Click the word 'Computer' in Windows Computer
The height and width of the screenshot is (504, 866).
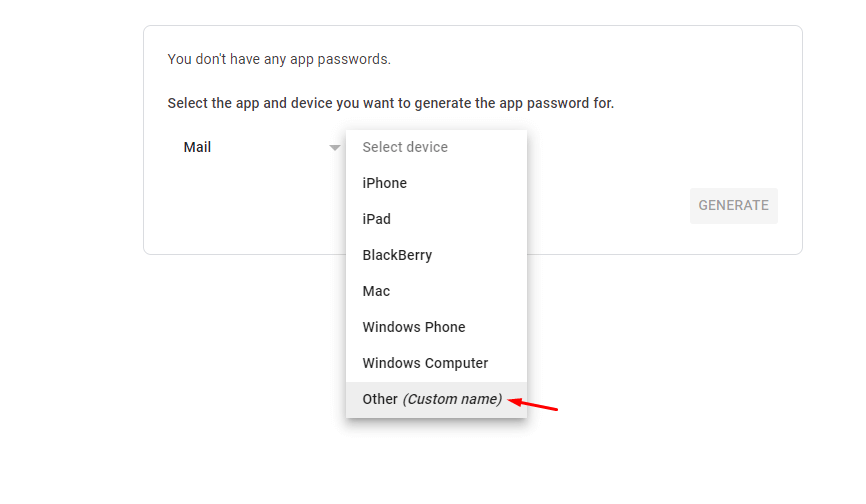[456, 363]
